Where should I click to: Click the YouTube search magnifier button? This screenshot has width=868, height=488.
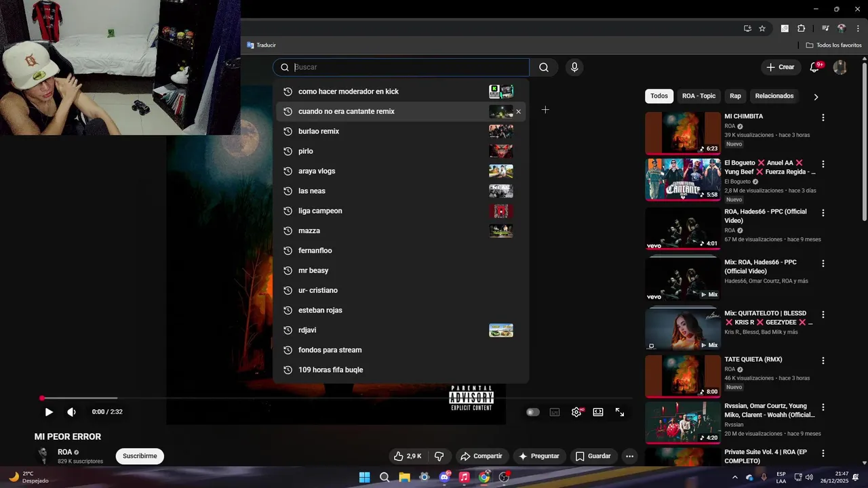(544, 67)
